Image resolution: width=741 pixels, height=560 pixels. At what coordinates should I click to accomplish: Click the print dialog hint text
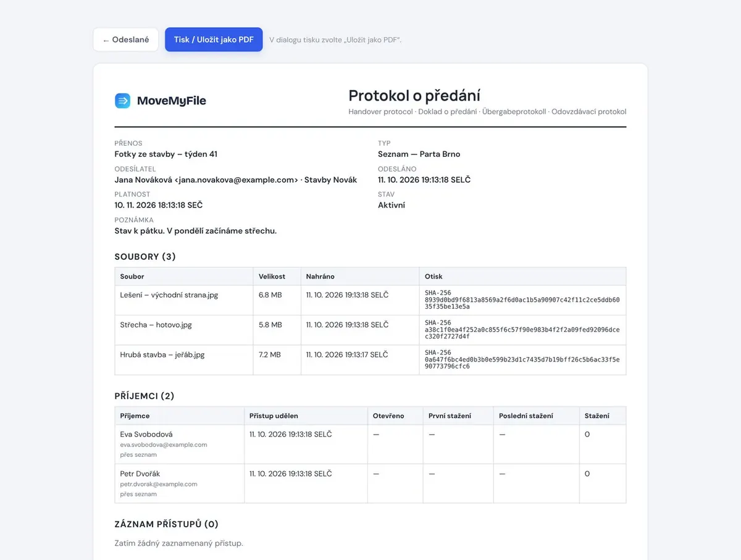pos(335,40)
